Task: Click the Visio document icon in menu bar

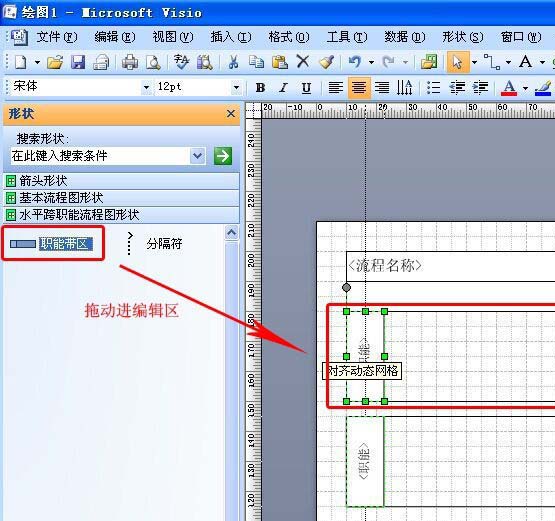Action: tap(19, 37)
